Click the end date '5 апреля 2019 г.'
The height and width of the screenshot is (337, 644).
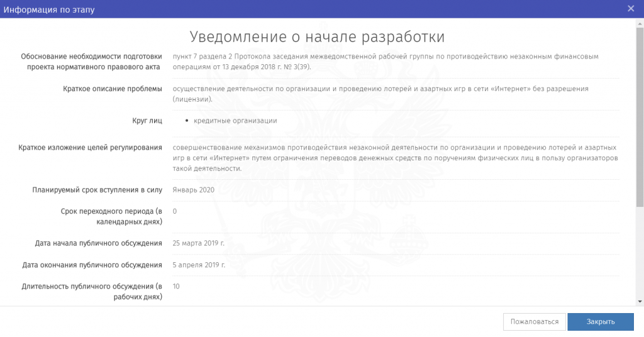199,265
